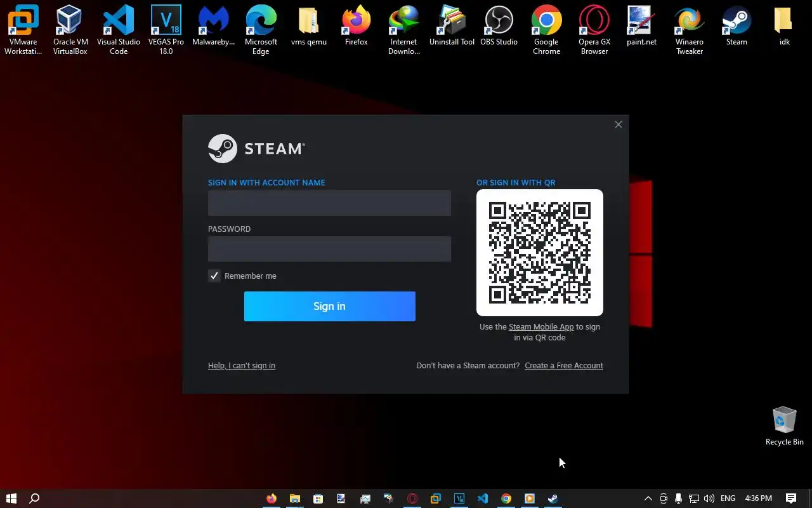
Task: Click Opera GX taskbar icon
Action: [x=412, y=498]
